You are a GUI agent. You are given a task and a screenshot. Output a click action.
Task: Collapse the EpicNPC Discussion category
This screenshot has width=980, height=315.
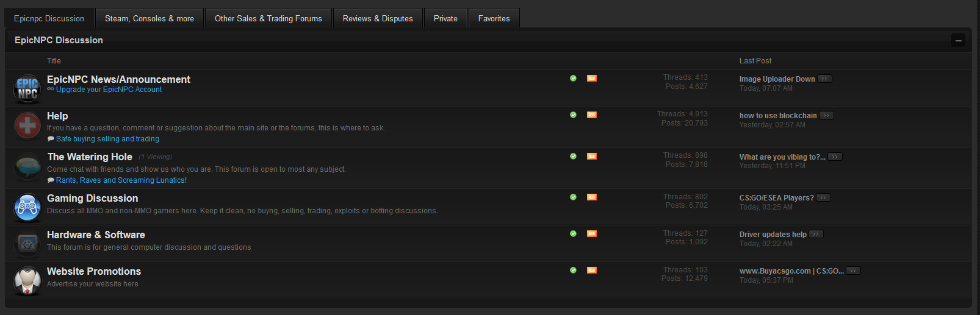(x=958, y=41)
